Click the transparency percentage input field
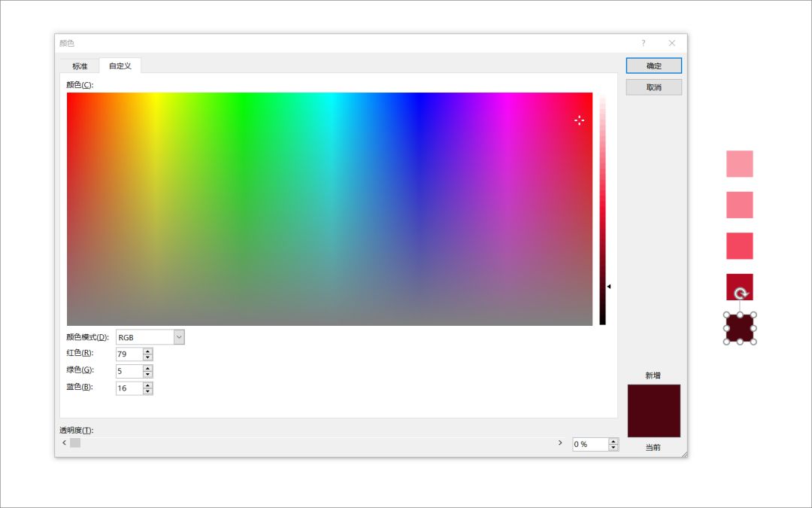The height and width of the screenshot is (508, 812). pyautogui.click(x=590, y=444)
